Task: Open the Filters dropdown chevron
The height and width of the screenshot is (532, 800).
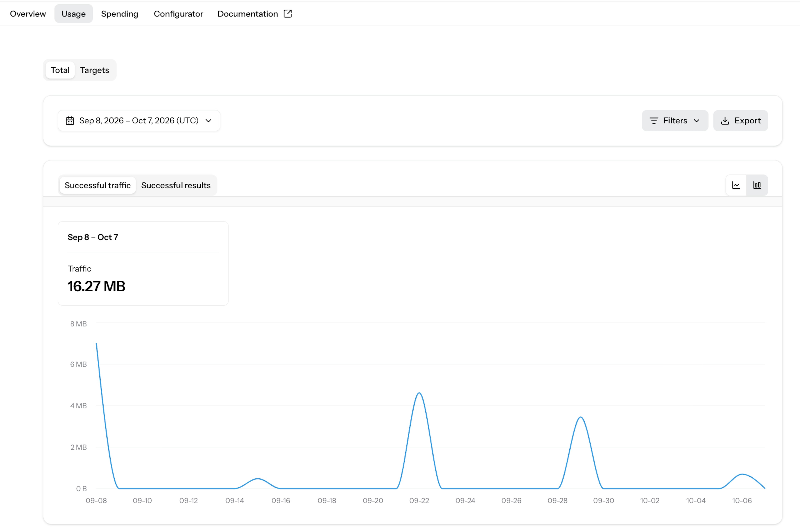Action: tap(697, 121)
